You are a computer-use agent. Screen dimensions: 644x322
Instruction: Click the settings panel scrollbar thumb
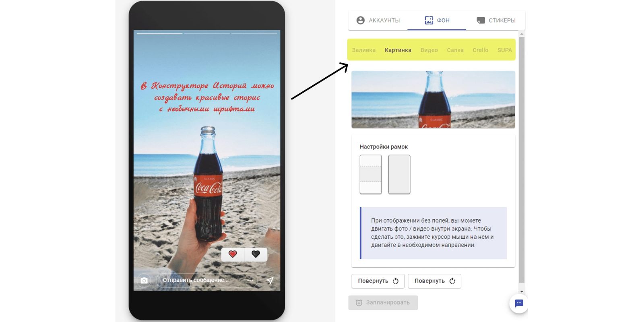click(522, 160)
